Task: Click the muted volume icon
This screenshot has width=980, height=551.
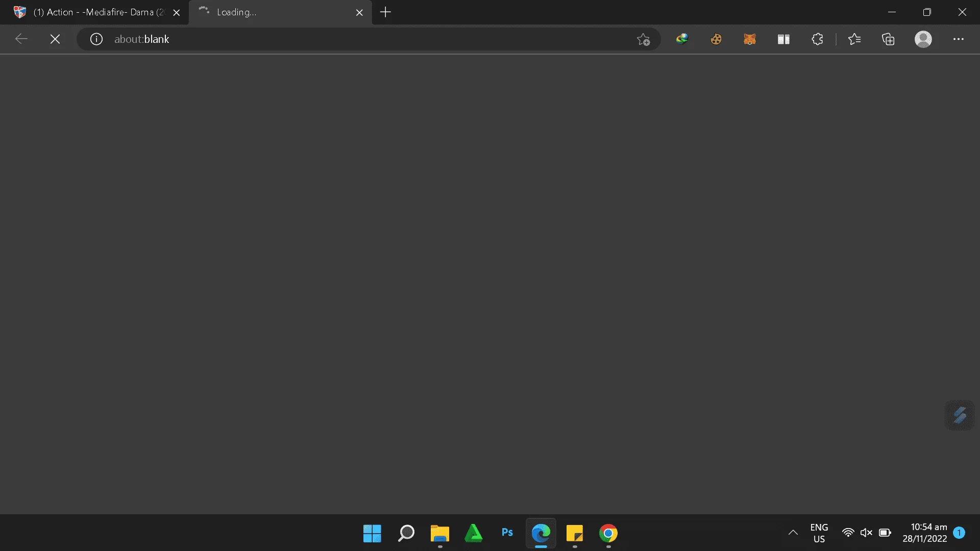Action: pyautogui.click(x=866, y=533)
